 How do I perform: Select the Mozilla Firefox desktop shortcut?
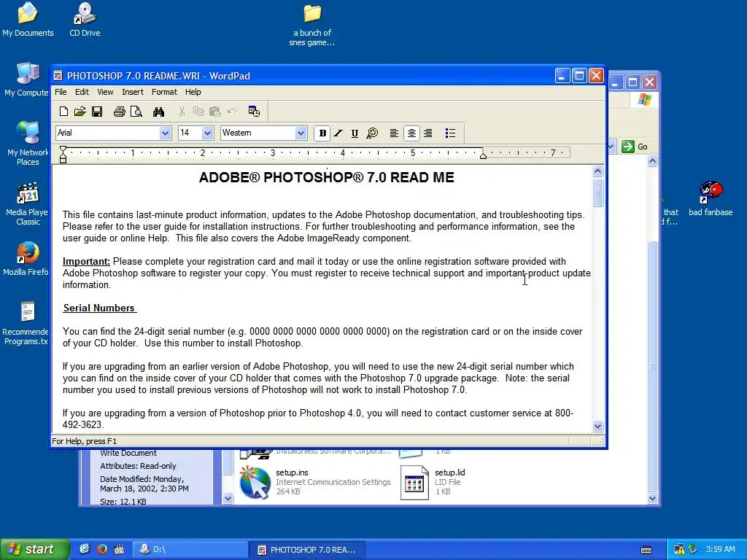click(x=26, y=259)
